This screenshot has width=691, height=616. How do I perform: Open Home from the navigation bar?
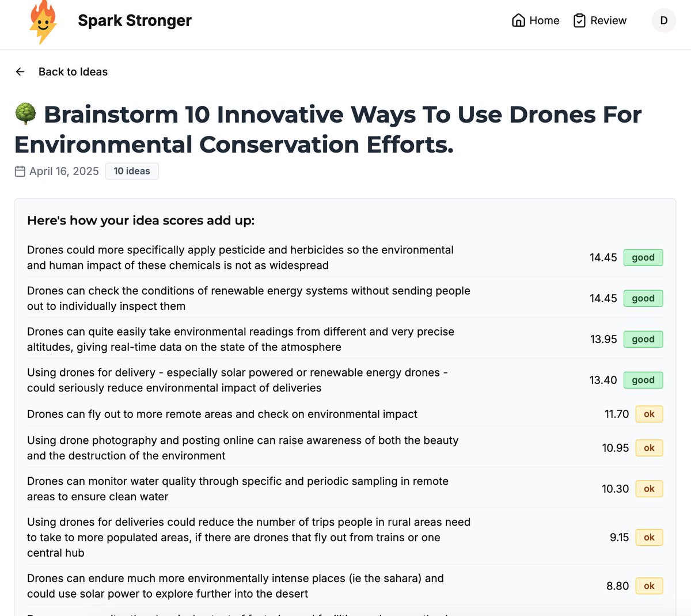tap(544, 20)
